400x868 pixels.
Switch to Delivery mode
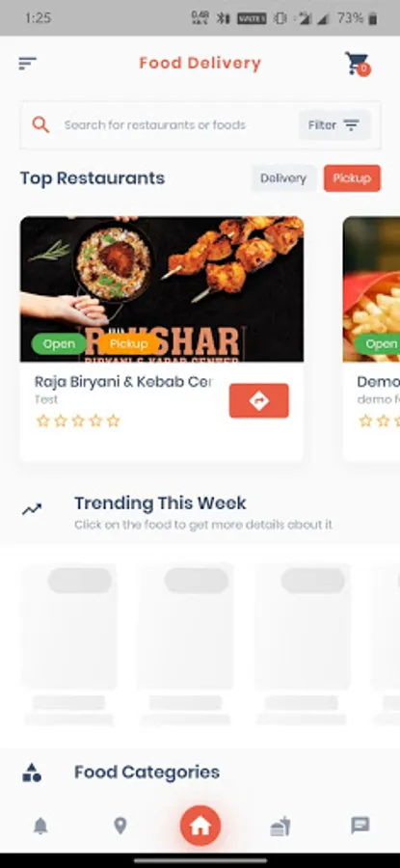click(x=283, y=178)
